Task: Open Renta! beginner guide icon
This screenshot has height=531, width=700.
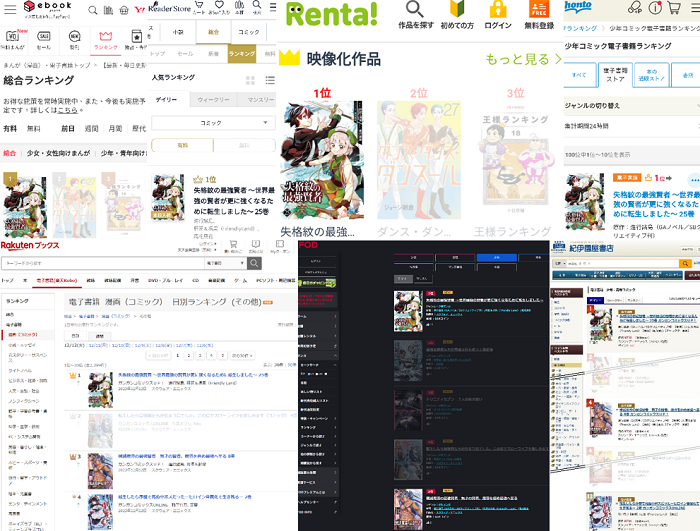Action: coord(457,8)
